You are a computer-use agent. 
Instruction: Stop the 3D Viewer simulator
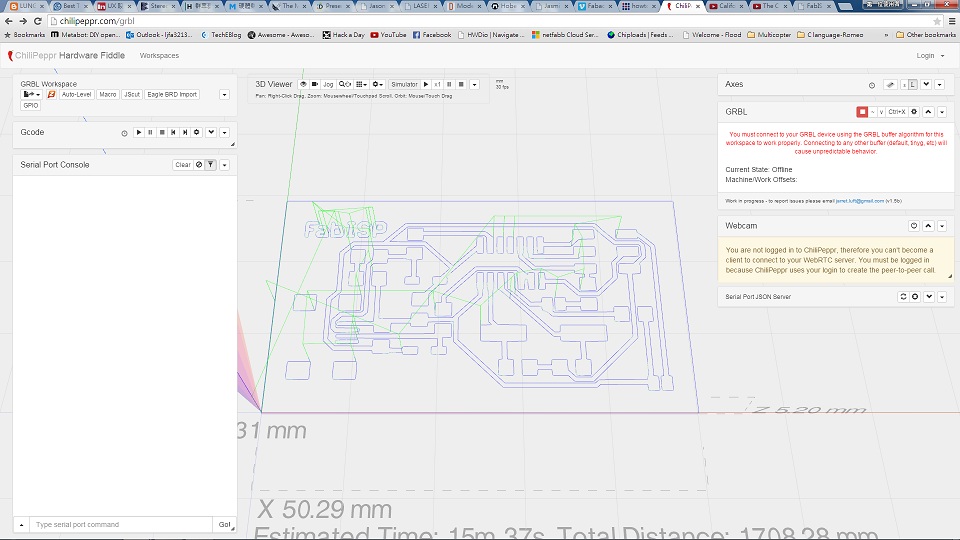click(x=461, y=84)
